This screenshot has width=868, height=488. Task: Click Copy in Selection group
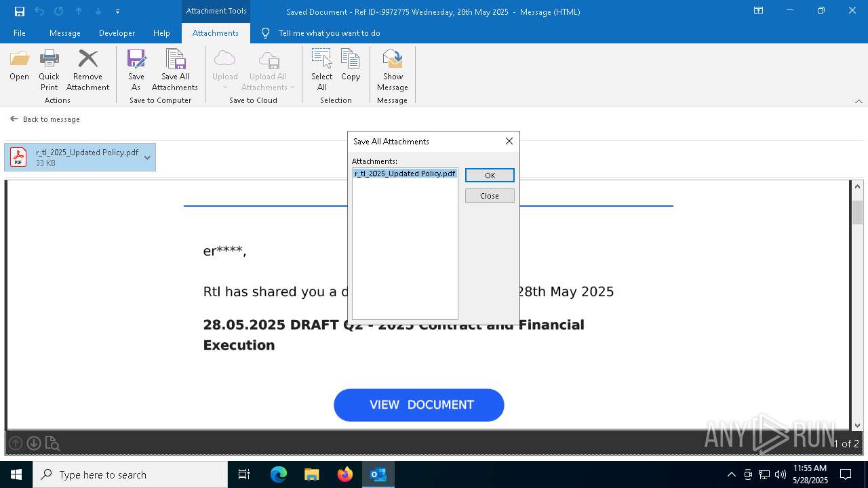click(351, 66)
